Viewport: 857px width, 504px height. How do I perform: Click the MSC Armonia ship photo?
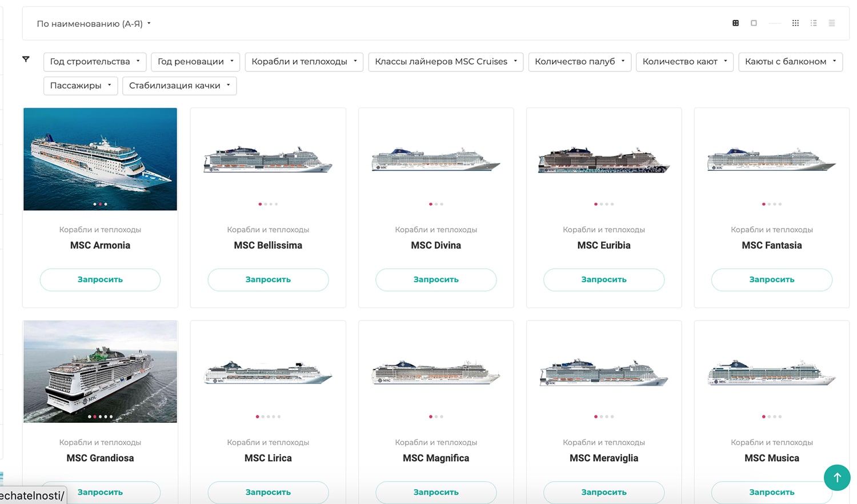coord(100,159)
